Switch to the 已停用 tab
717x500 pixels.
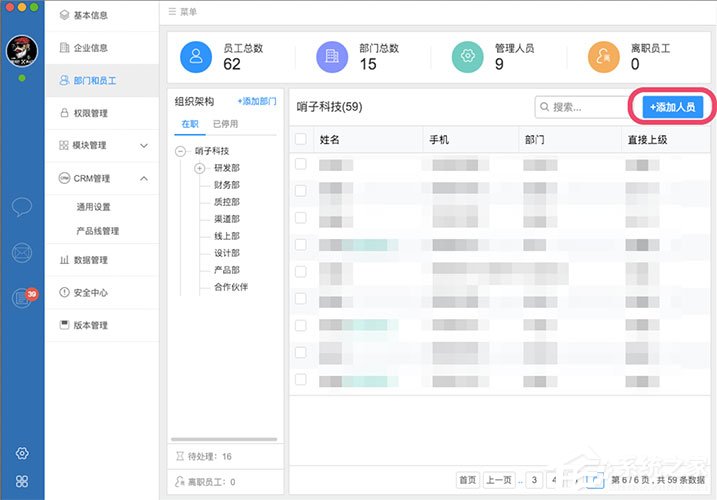pyautogui.click(x=225, y=124)
